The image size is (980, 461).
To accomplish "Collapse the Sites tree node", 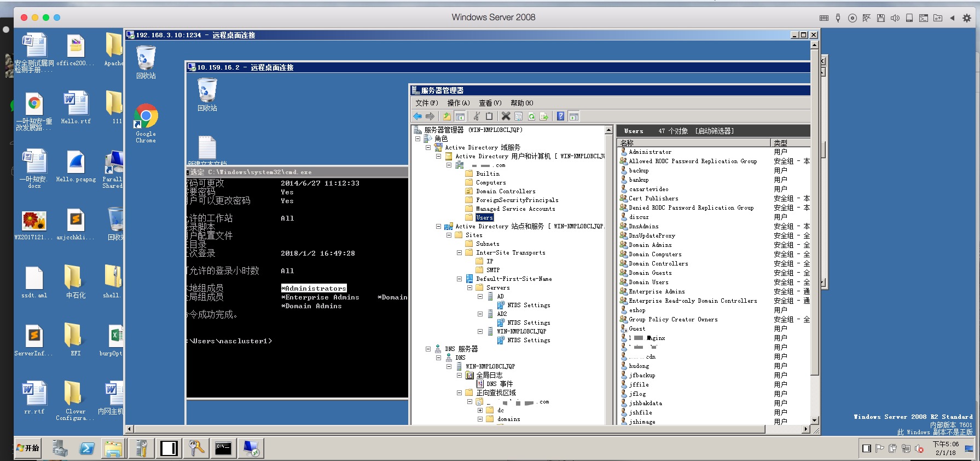I will 449,235.
